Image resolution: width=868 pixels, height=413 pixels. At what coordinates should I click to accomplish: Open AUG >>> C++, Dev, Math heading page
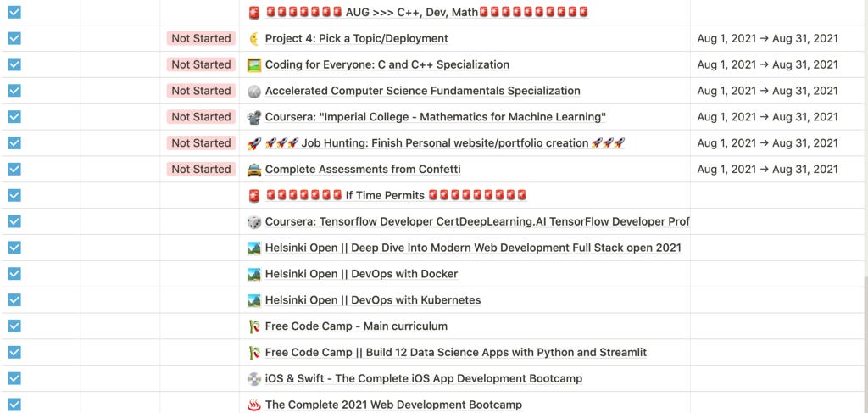(427, 12)
